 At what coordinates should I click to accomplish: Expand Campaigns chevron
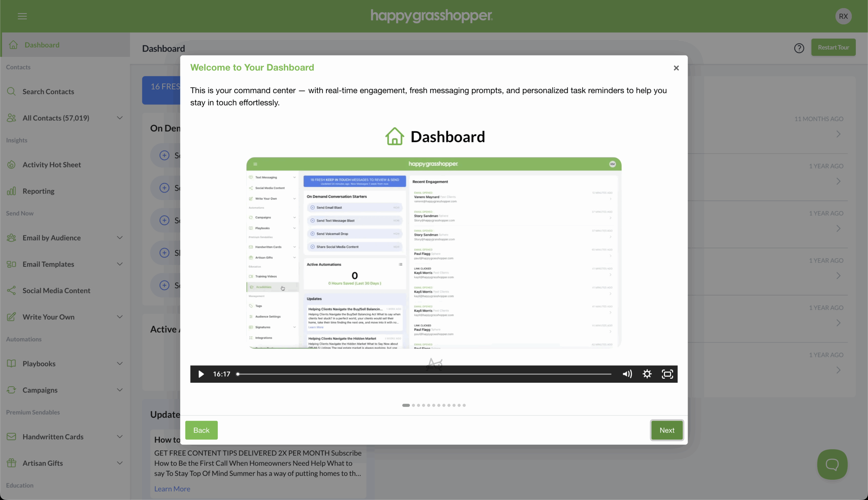tap(120, 390)
